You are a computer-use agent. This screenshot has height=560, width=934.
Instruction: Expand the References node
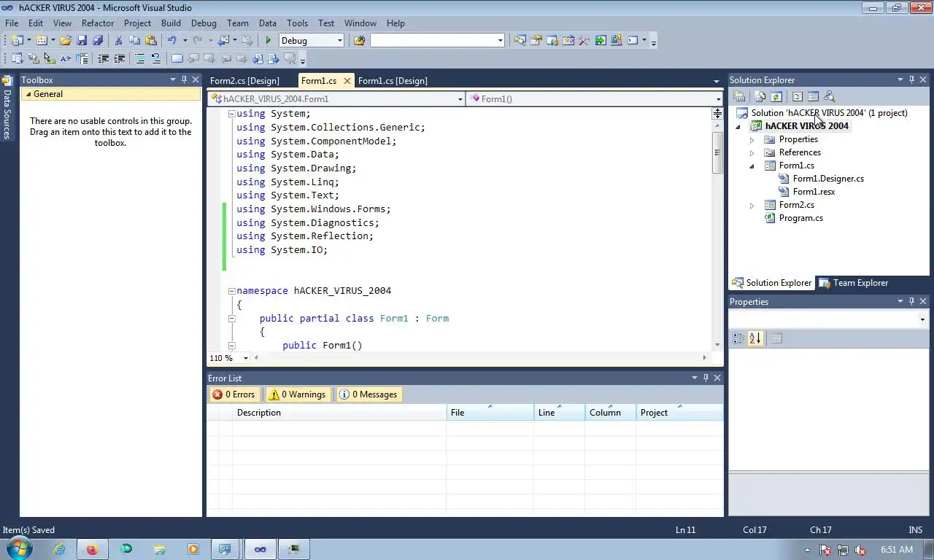(752, 152)
